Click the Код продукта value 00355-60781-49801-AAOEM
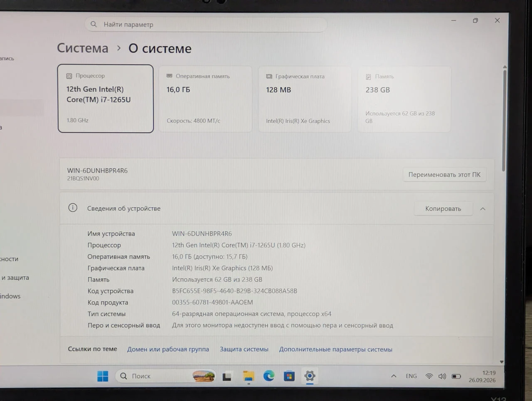This screenshot has width=532, height=401. pos(212,302)
